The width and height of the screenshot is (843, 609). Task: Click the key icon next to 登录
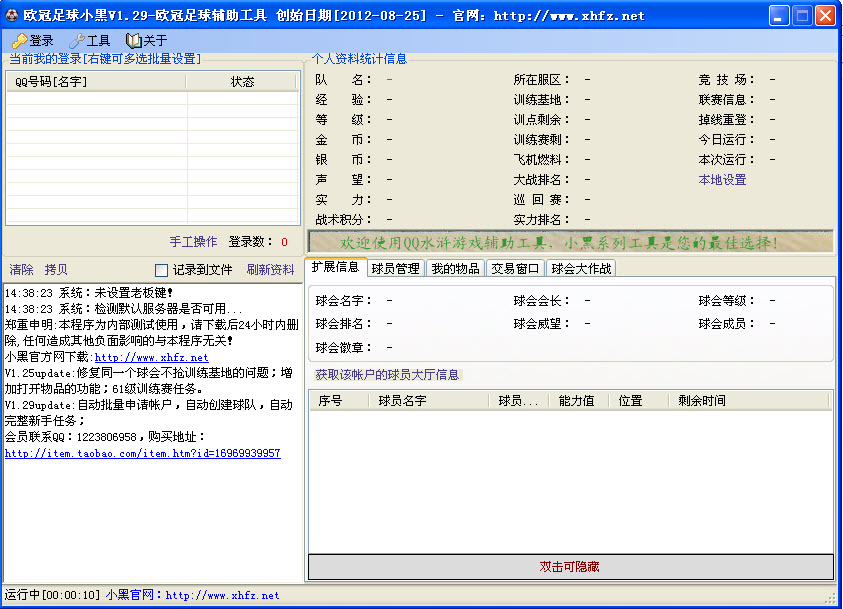click(19, 41)
